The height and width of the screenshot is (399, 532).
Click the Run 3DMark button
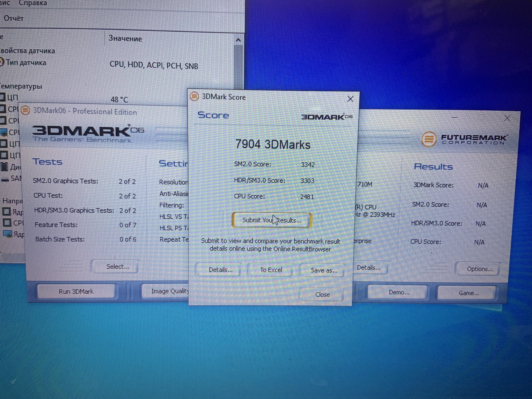76,291
